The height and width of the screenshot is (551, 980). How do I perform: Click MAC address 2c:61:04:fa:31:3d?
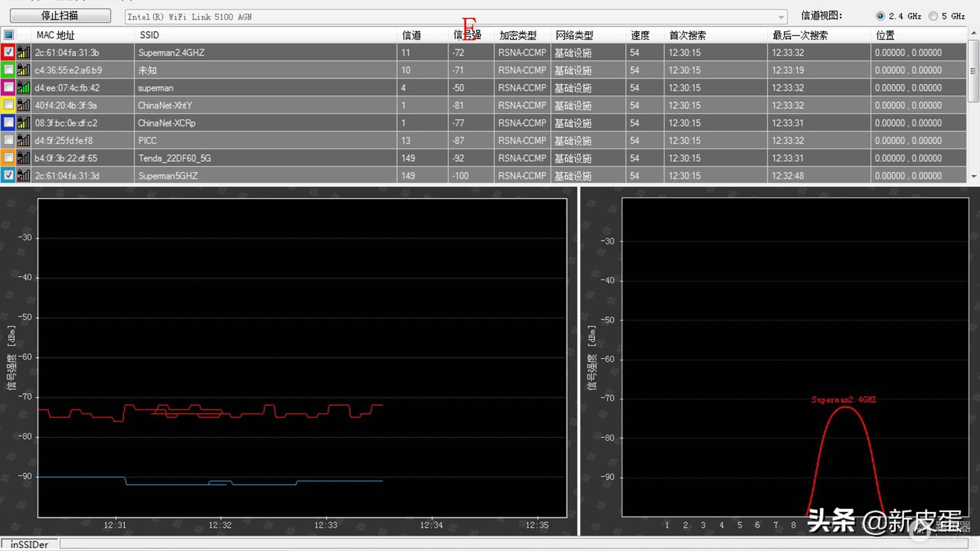pyautogui.click(x=67, y=176)
